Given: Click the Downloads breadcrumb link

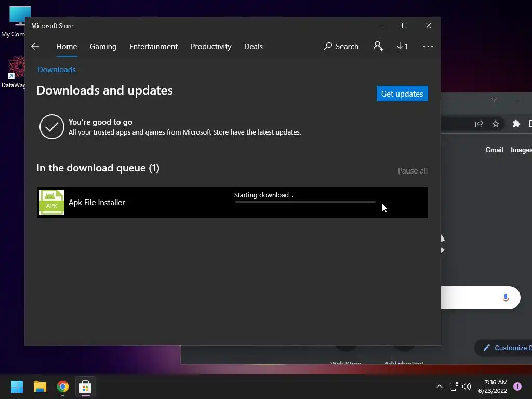Looking at the screenshot, I should point(57,70).
